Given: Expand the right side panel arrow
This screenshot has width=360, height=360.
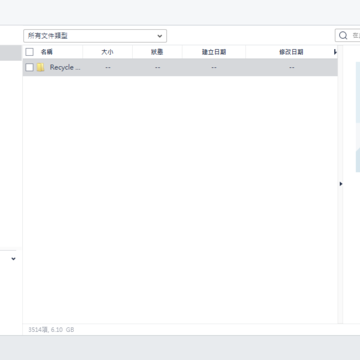Looking at the screenshot, I should (x=341, y=184).
